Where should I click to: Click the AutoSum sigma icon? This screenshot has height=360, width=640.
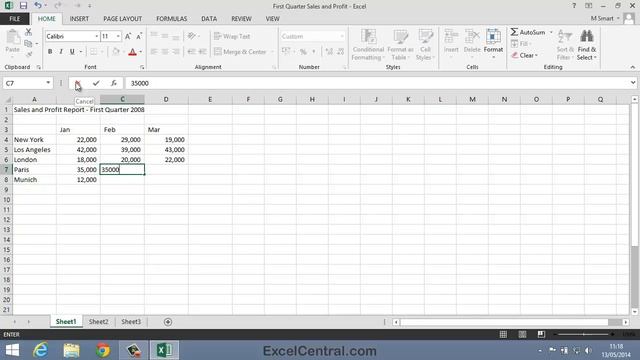514,32
